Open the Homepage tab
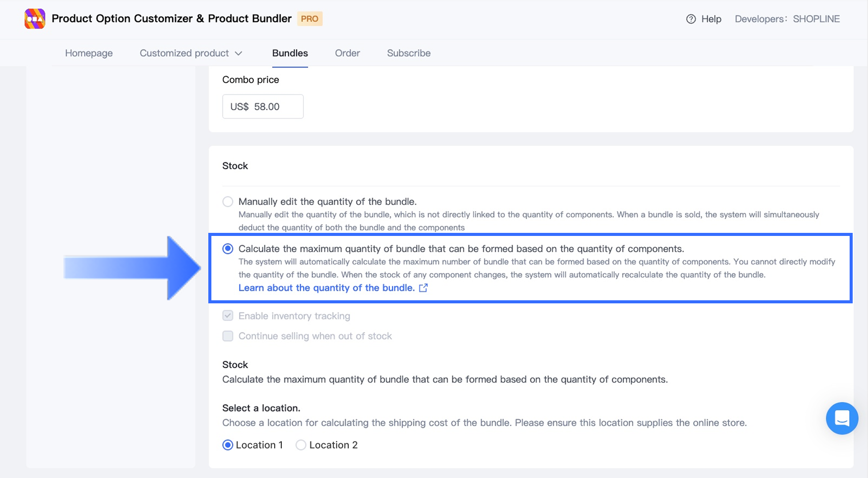Viewport: 868px width, 478px height. pos(89,53)
